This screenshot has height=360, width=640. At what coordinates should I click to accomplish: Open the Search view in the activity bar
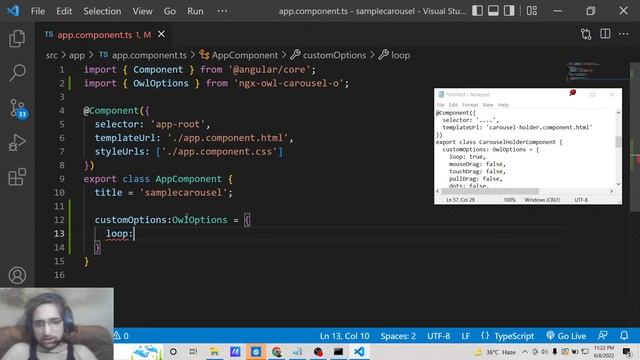[x=17, y=73]
